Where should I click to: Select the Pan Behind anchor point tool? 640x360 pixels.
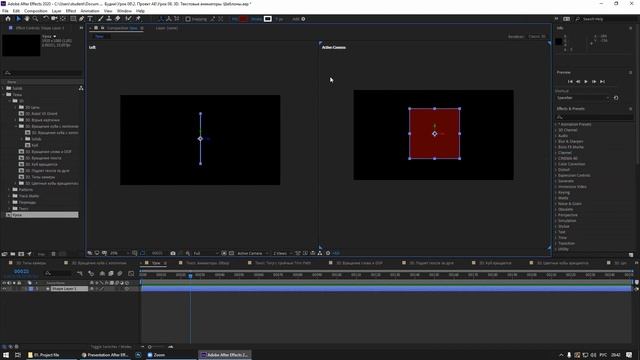pos(63,19)
